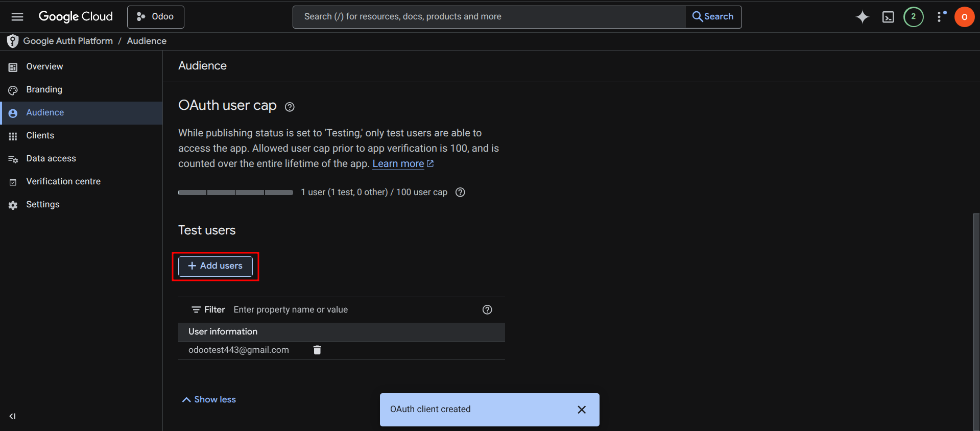Open the Data access page
The width and height of the screenshot is (980, 431).
82,158
